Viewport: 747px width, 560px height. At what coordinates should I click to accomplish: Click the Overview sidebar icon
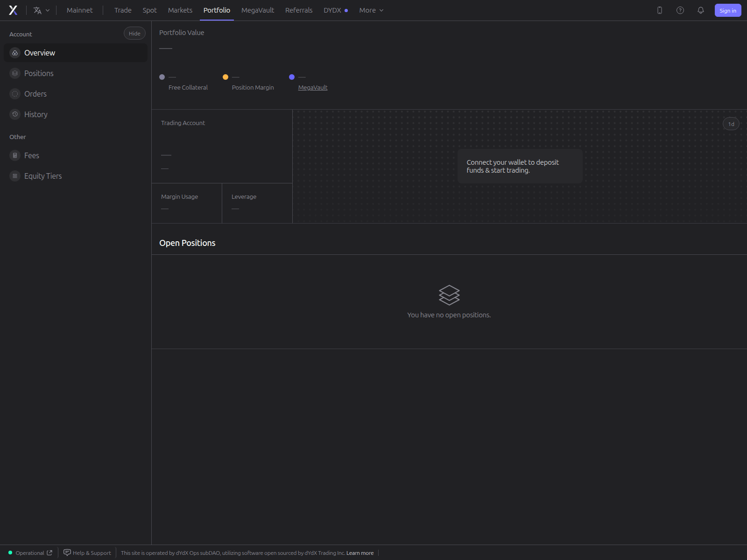pos(15,53)
